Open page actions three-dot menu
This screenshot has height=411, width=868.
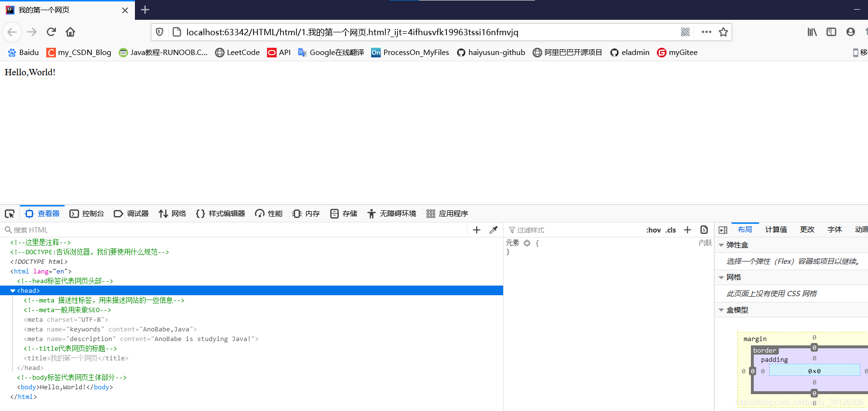coord(707,32)
